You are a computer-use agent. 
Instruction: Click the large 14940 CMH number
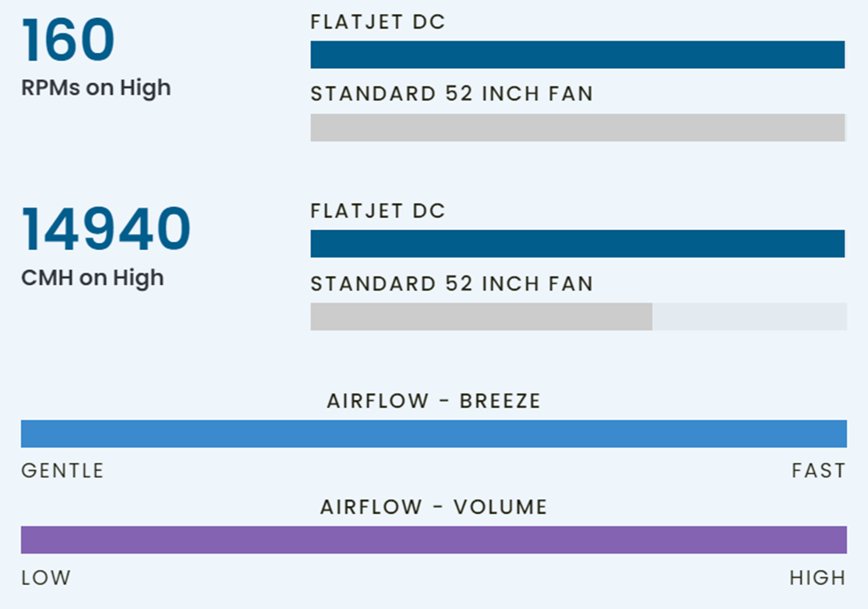tap(106, 229)
